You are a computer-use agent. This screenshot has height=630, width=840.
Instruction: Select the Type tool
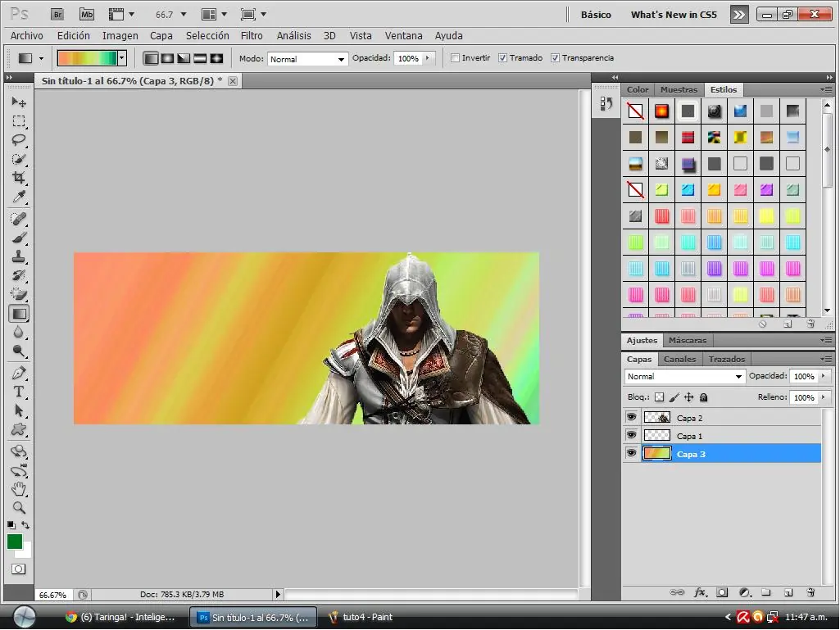(x=19, y=392)
